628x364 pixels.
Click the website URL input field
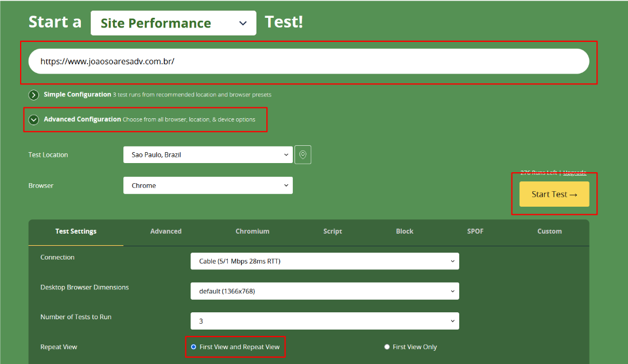click(309, 61)
